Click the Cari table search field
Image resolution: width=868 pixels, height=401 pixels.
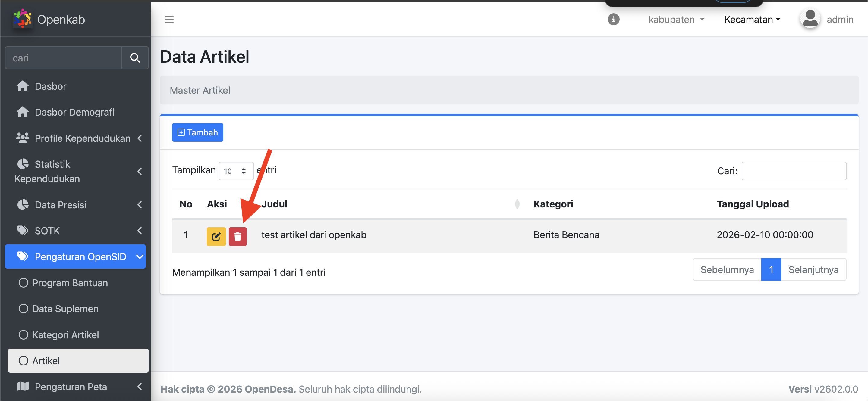coord(794,171)
